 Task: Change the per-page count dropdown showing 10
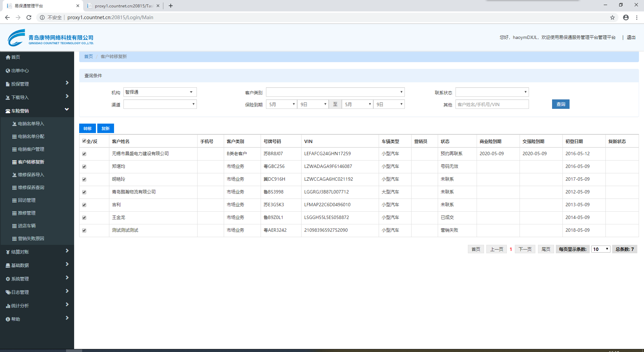click(600, 249)
